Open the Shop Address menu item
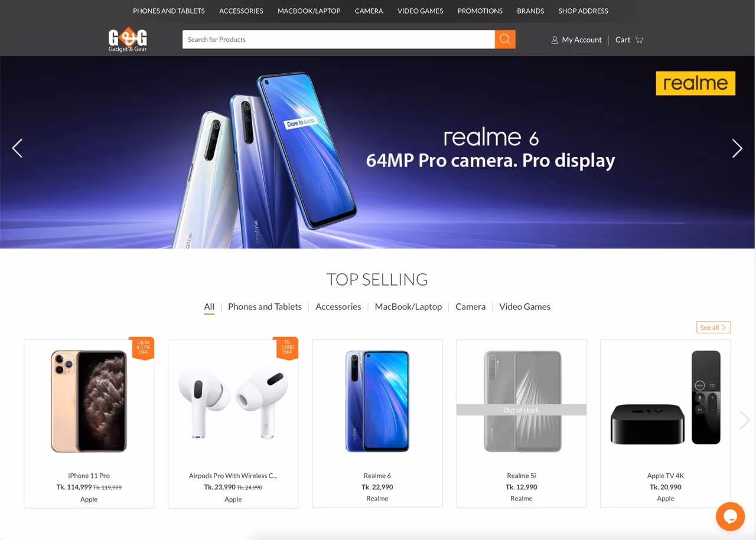Viewport: 756px width, 540px height. pyautogui.click(x=583, y=11)
